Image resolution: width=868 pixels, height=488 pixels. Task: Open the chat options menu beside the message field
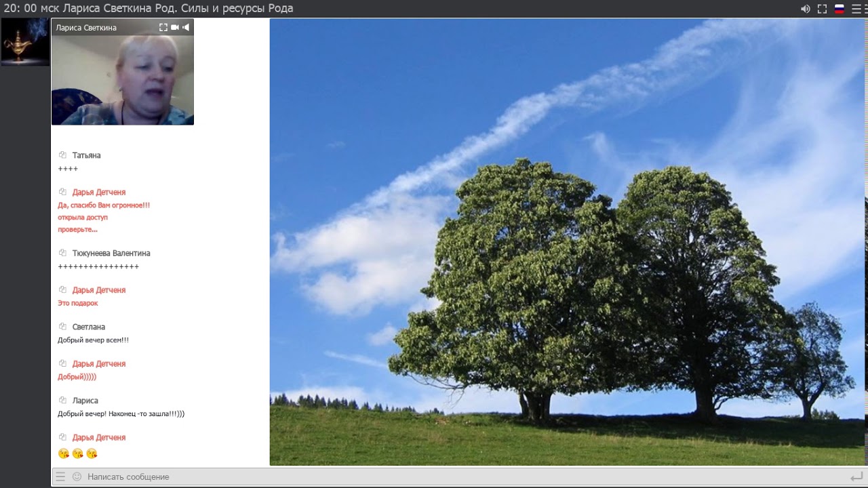click(x=60, y=476)
